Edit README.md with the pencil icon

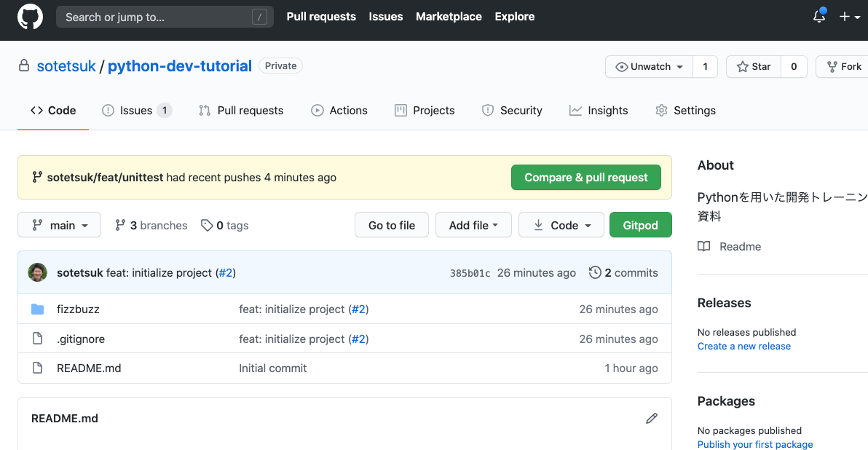pos(652,418)
